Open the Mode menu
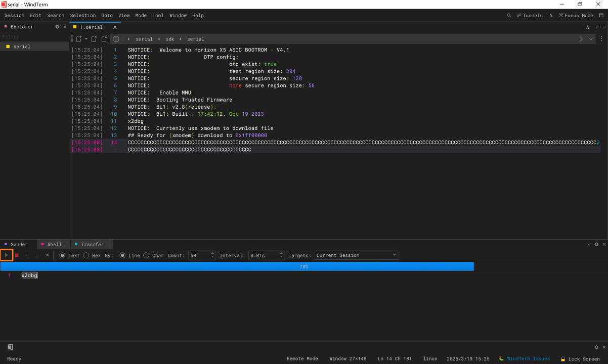608x364 pixels. (141, 16)
